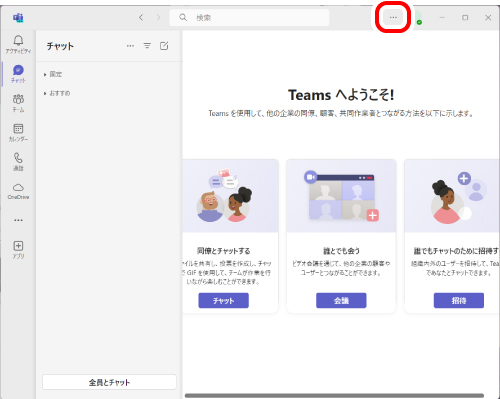The image size is (500, 399).
Task: Show more apps ellipsis in sidebar
Action: [x=18, y=220]
